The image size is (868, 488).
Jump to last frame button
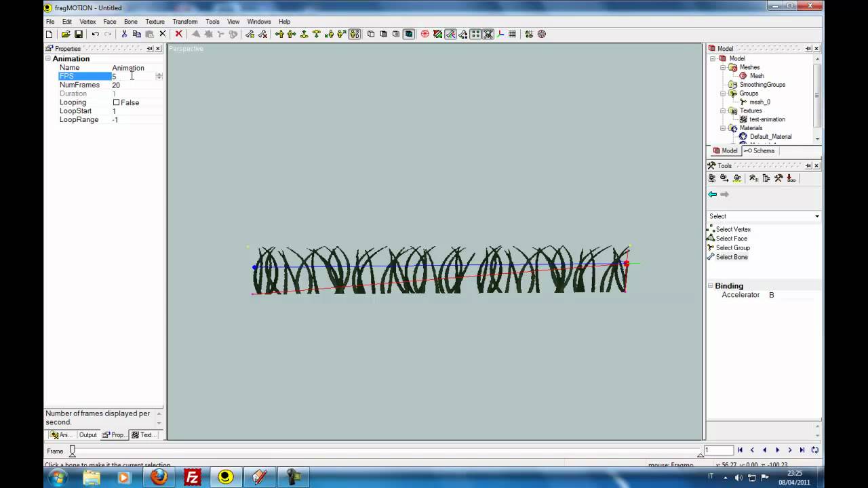[802, 450]
